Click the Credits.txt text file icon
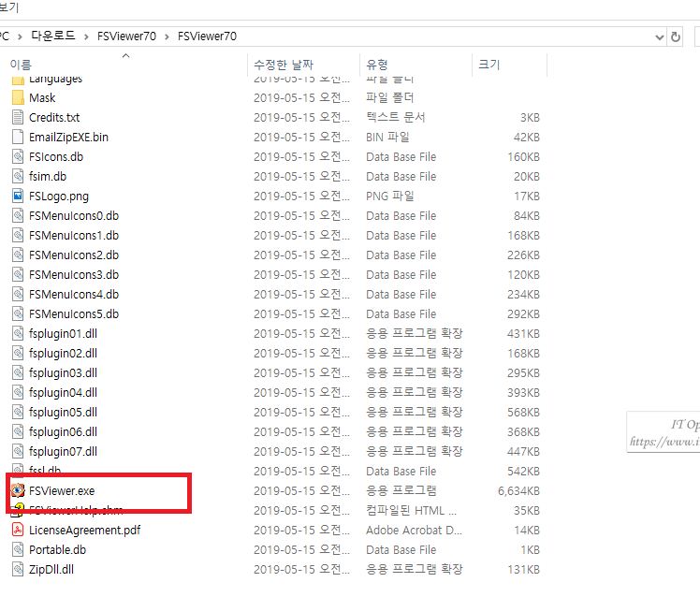This screenshot has width=700, height=597. coord(18,118)
